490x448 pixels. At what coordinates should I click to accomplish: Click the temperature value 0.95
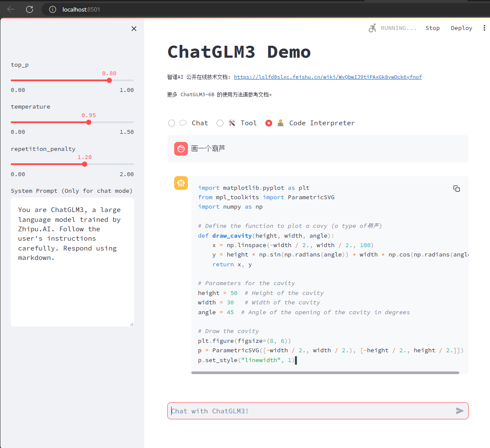pyautogui.click(x=89, y=115)
